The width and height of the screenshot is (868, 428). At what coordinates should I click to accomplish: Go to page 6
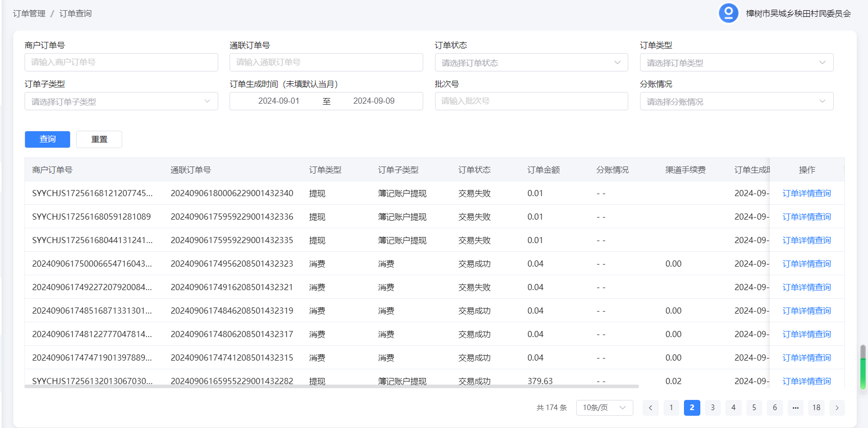(775, 408)
